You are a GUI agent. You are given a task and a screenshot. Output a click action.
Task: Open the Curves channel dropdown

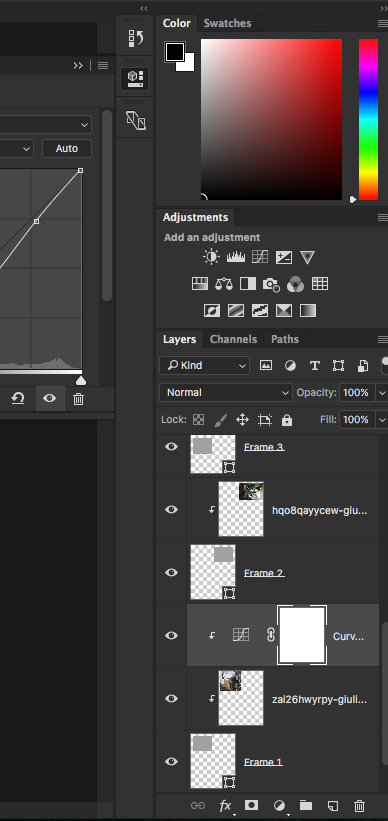17,149
